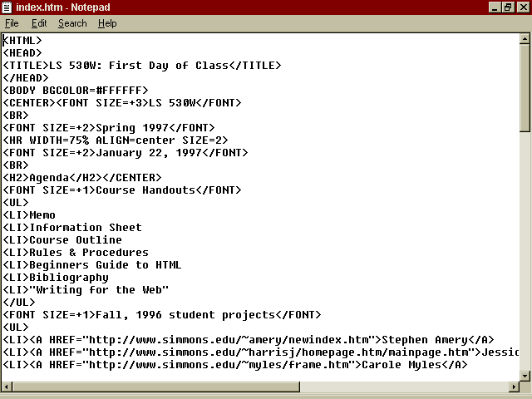This screenshot has height=399, width=532.
Task: Click the vertical scrollbar up arrow
Action: pyautogui.click(x=525, y=39)
